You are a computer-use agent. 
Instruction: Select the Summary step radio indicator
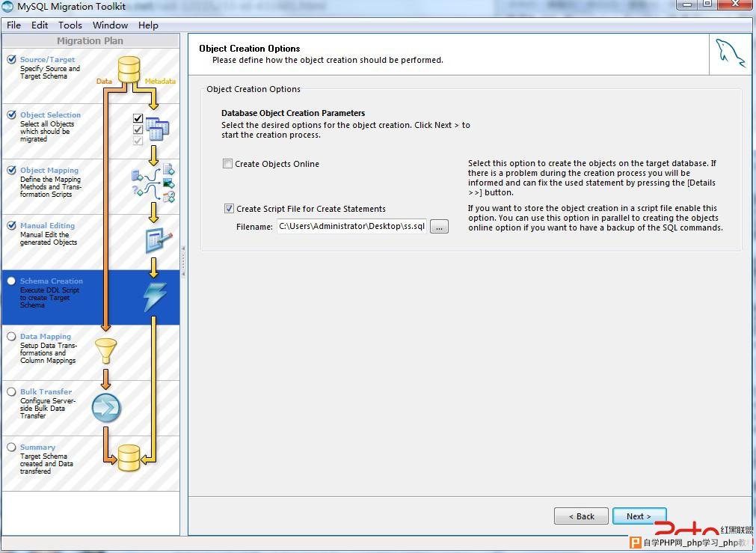point(11,447)
